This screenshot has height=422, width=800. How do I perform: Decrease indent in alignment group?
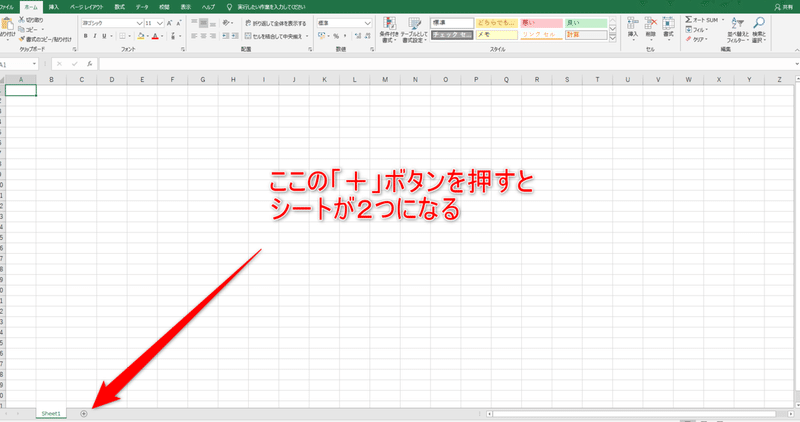point(226,36)
